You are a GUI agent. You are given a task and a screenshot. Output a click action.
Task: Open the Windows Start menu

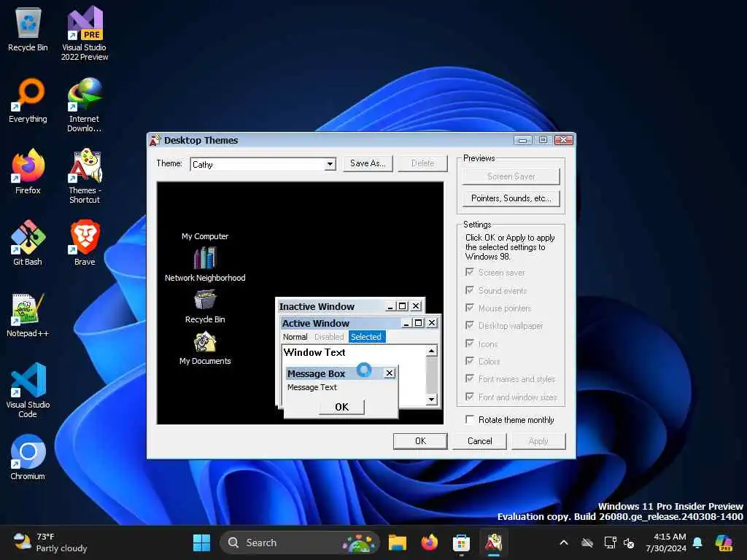[x=201, y=542]
